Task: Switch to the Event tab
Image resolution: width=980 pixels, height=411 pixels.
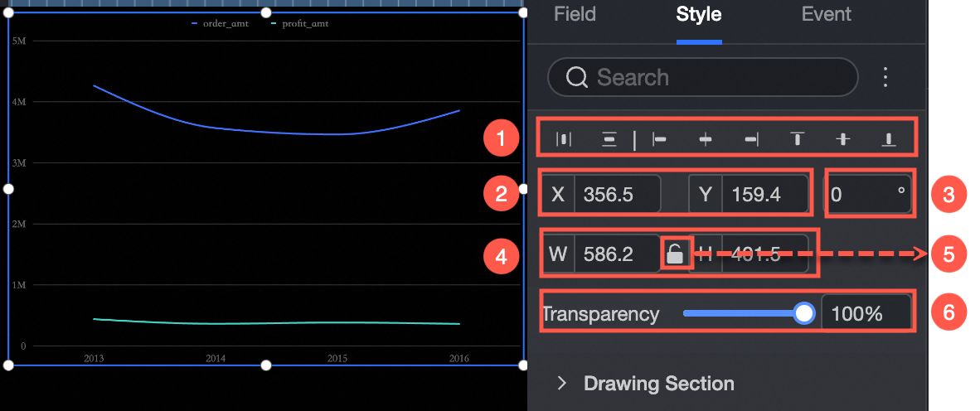Action: tap(827, 14)
